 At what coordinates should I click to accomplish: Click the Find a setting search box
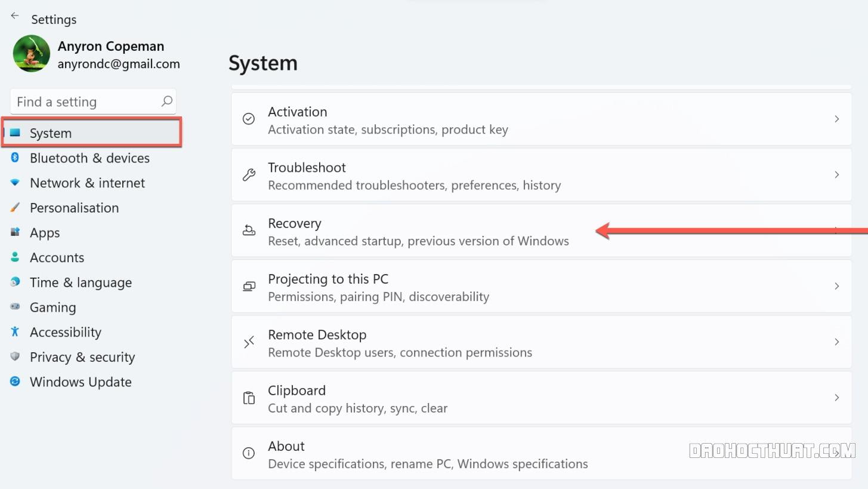point(93,102)
